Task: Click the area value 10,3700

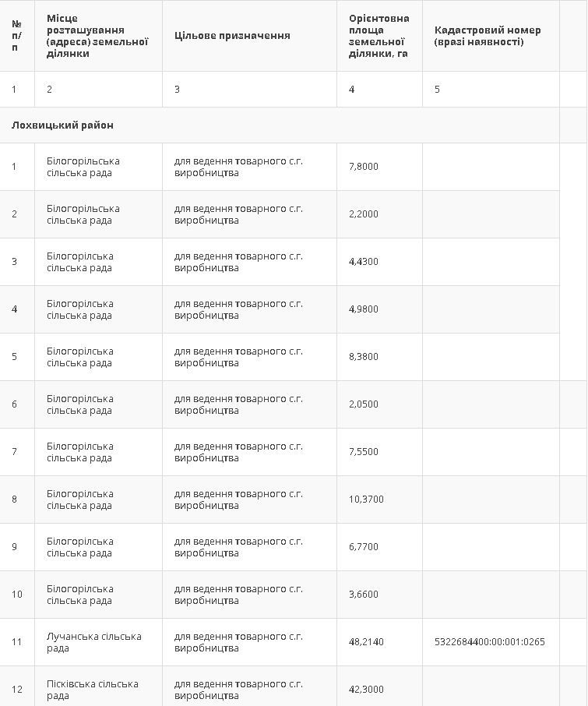Action: click(366, 499)
